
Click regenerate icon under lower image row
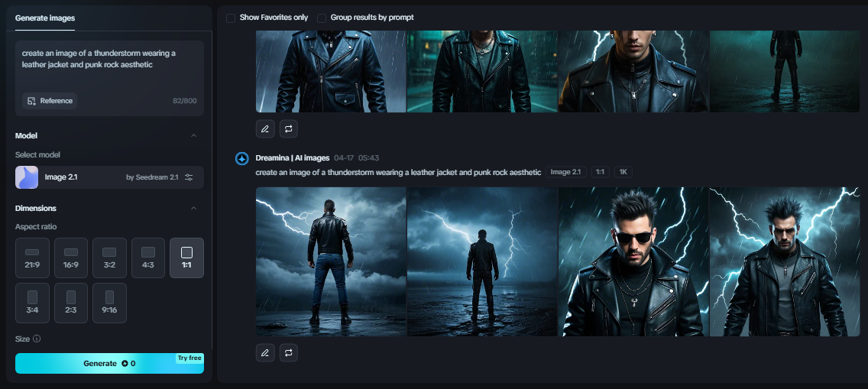288,352
